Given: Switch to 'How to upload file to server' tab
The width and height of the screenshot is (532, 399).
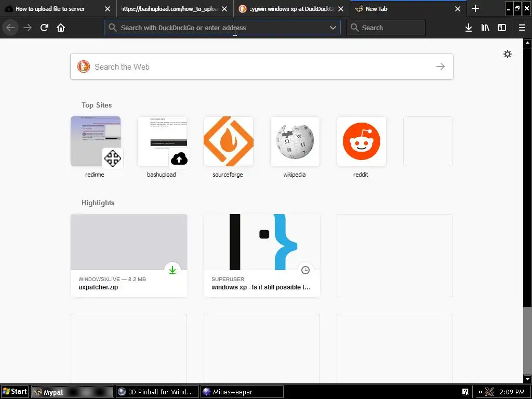Looking at the screenshot, I should click(x=58, y=9).
